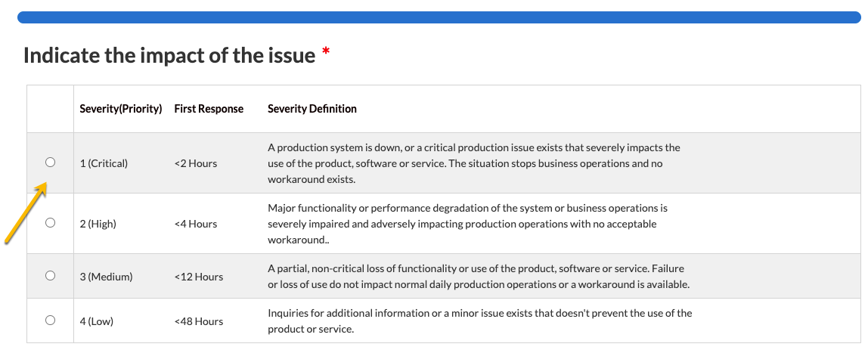This screenshot has width=868, height=350.
Task: Select the 1 (Critical) severity radio button
Action: tap(50, 163)
